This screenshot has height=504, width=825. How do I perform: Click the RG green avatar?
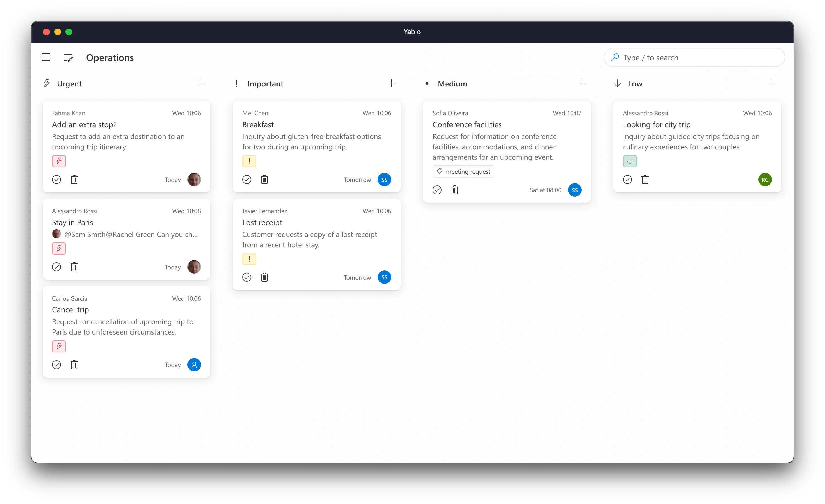[x=765, y=180]
